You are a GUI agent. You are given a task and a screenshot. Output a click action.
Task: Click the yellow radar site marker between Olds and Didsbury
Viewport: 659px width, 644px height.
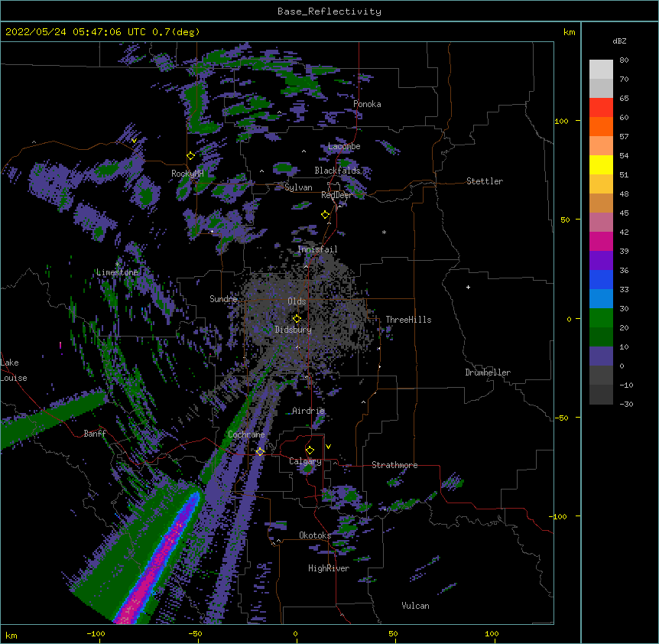pos(297,319)
